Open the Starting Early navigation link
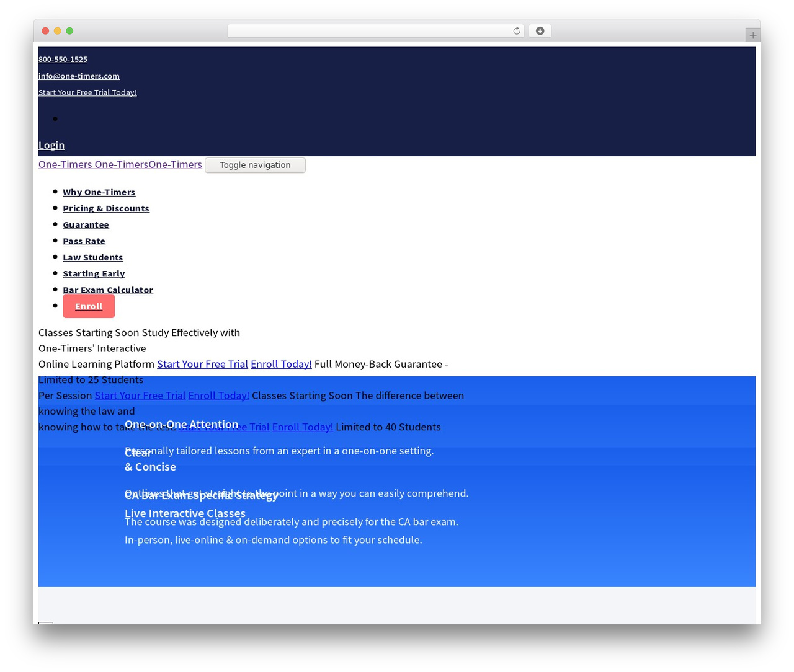This screenshot has width=794, height=672. pos(94,273)
